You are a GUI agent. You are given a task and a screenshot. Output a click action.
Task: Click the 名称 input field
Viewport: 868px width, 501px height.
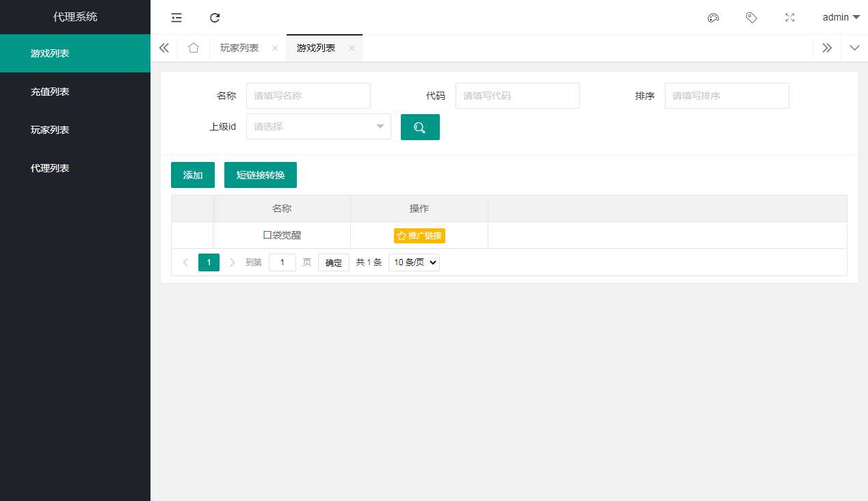(x=308, y=96)
